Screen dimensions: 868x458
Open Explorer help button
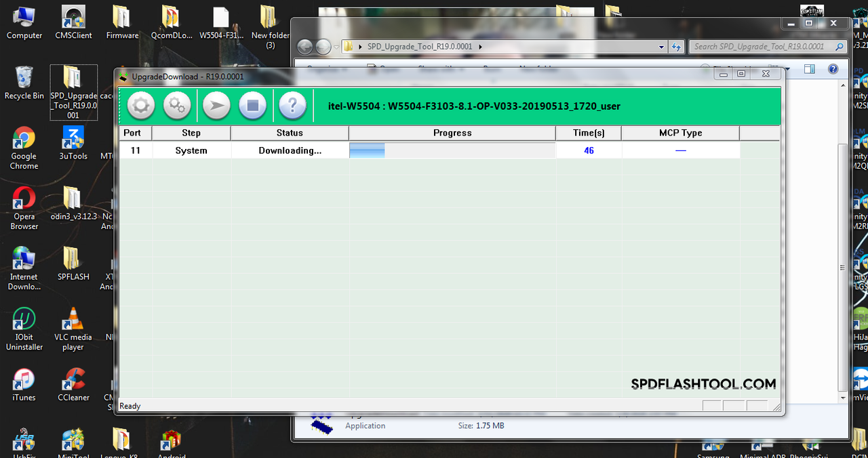coord(833,69)
